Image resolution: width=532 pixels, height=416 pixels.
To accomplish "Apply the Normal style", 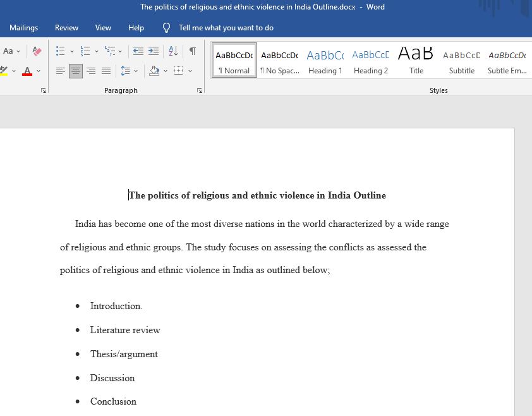I will coord(234,61).
